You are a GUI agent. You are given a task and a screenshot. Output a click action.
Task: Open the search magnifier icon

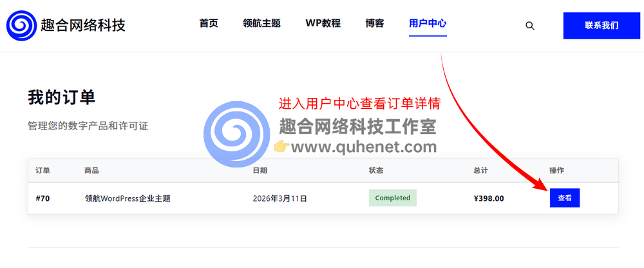[530, 26]
